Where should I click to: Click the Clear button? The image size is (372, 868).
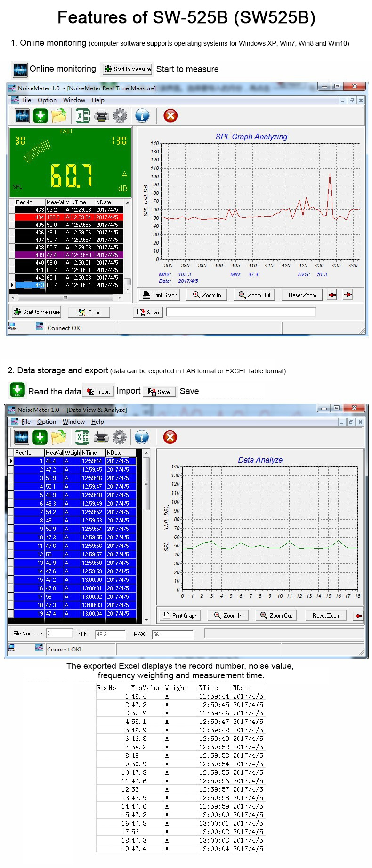click(x=89, y=312)
